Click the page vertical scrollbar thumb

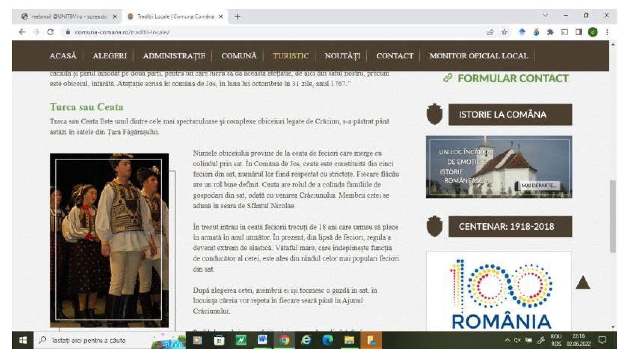(613, 217)
